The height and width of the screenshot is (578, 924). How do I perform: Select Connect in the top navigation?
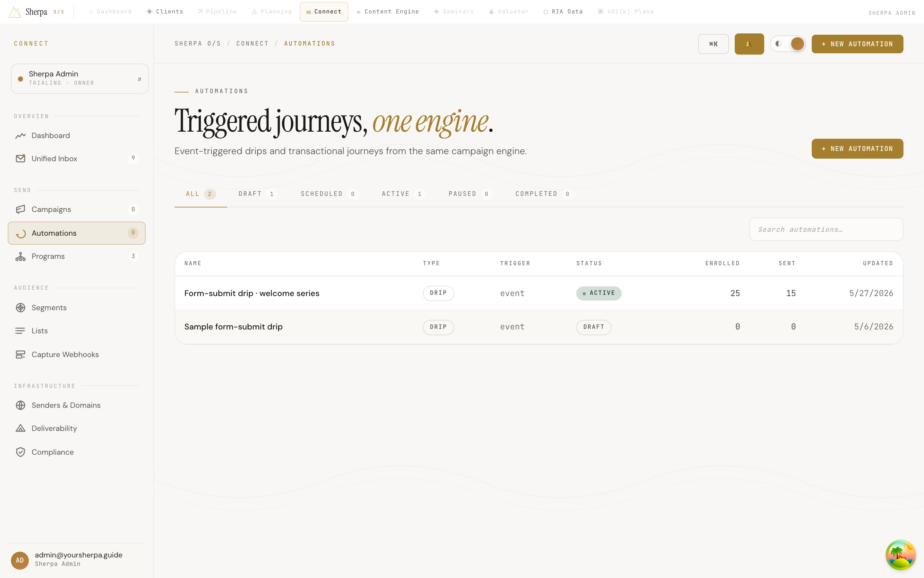324,12
